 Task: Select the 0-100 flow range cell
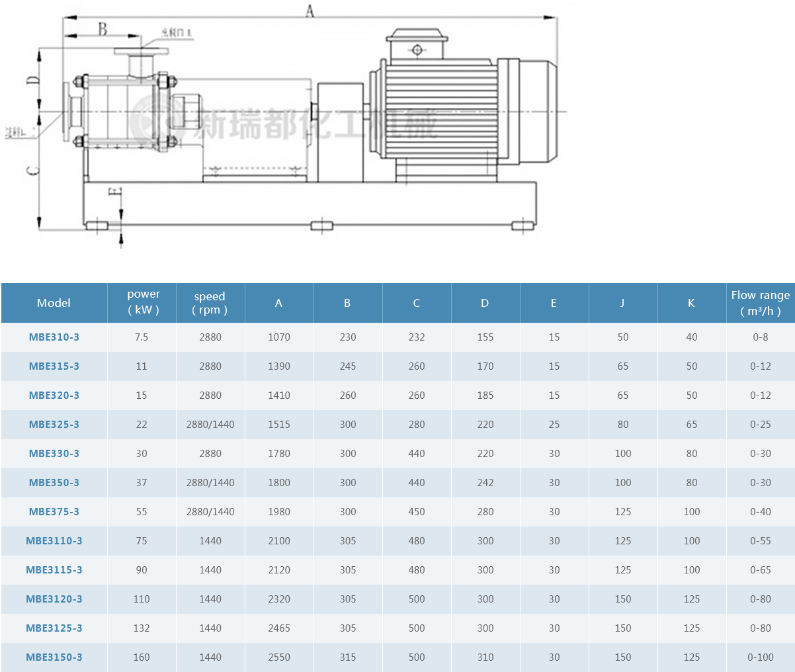pyautogui.click(x=760, y=657)
